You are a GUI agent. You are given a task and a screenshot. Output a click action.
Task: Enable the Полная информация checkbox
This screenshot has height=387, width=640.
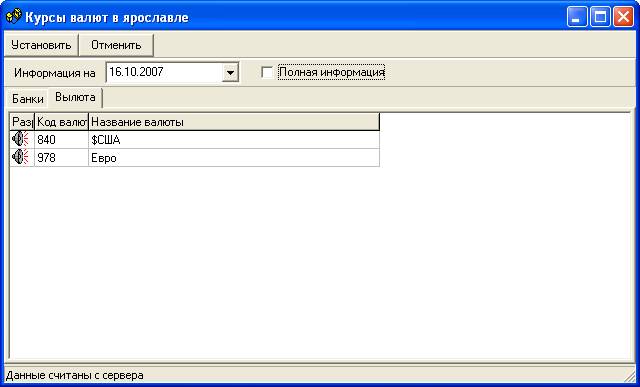point(267,73)
